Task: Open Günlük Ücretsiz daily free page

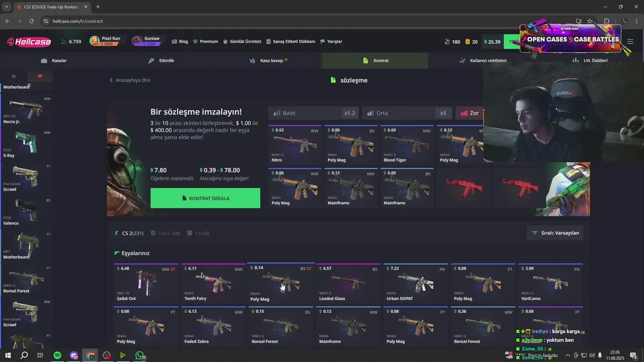Action: (x=242, y=42)
